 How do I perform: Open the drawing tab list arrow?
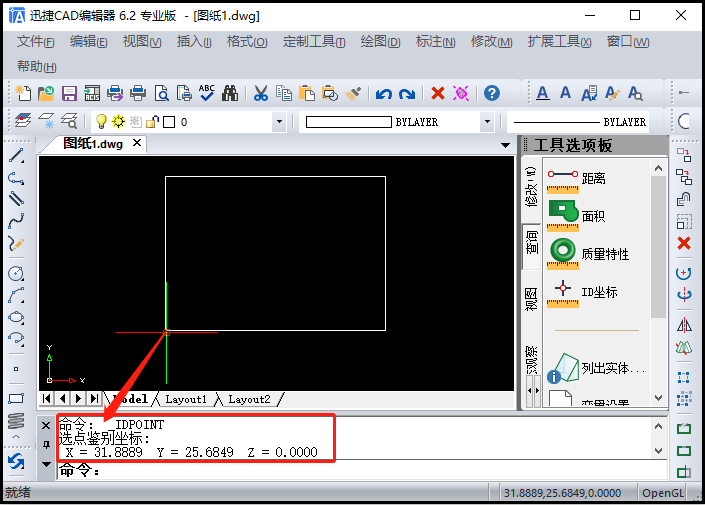click(x=508, y=144)
